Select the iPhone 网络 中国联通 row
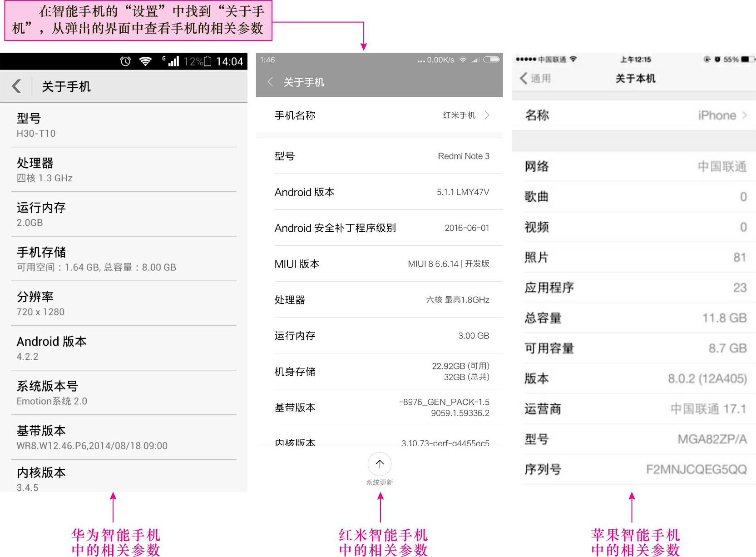756x557 pixels. [x=634, y=166]
